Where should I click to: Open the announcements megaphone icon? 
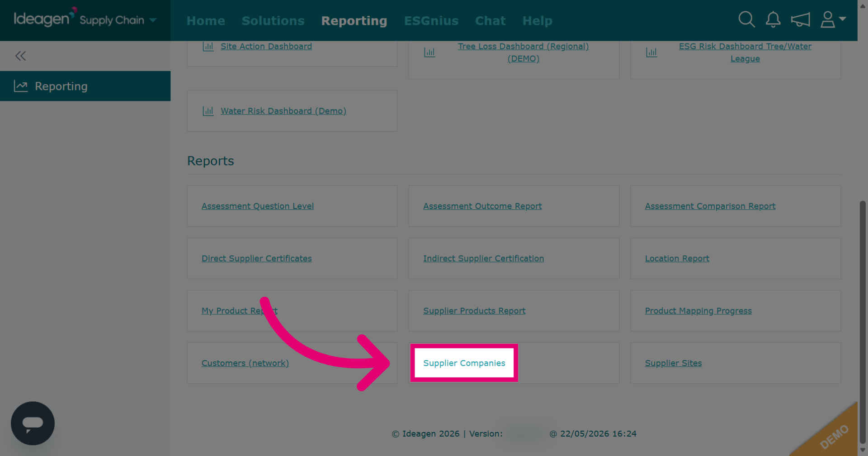800,19
